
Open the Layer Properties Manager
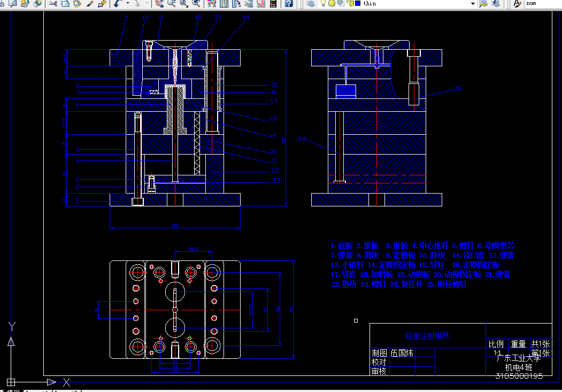(310, 4)
